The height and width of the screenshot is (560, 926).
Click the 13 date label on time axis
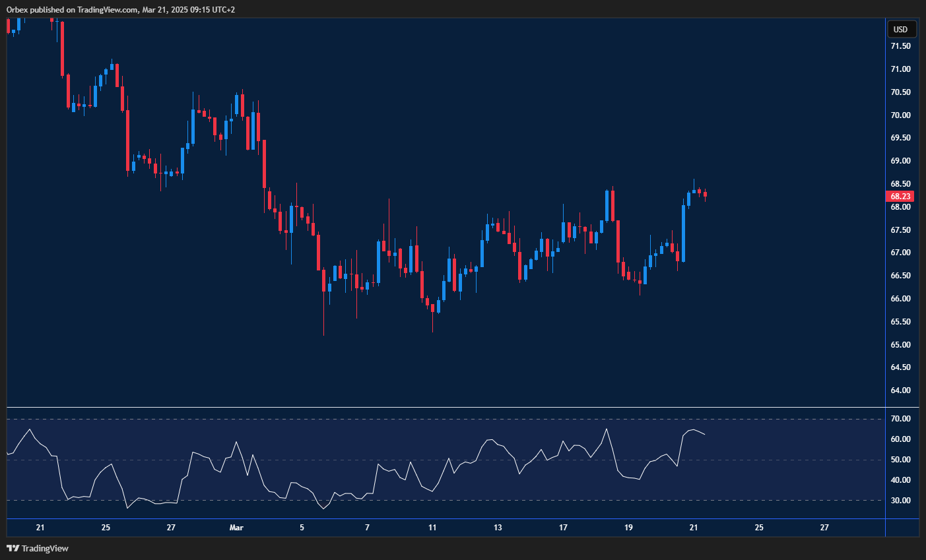pos(498,528)
